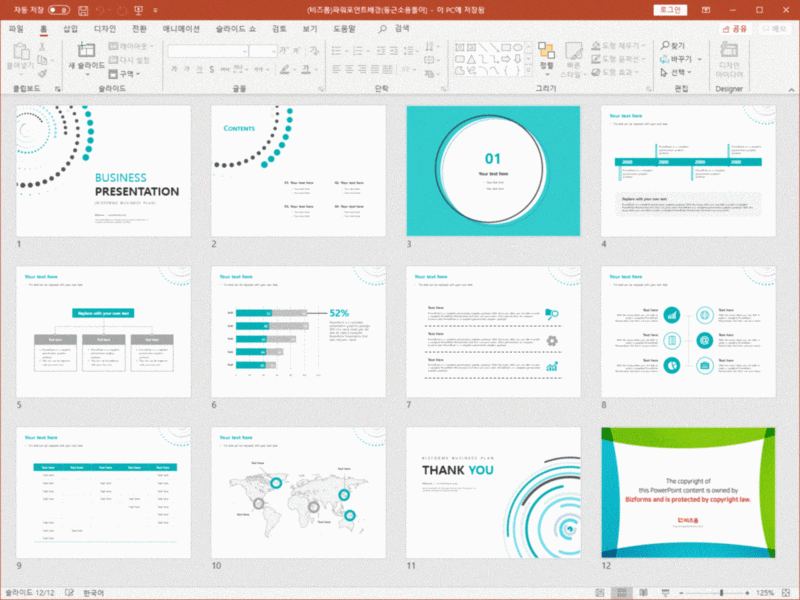Open the Transitions (전환) tab
Image resolution: width=800 pixels, height=600 pixels.
click(x=139, y=29)
